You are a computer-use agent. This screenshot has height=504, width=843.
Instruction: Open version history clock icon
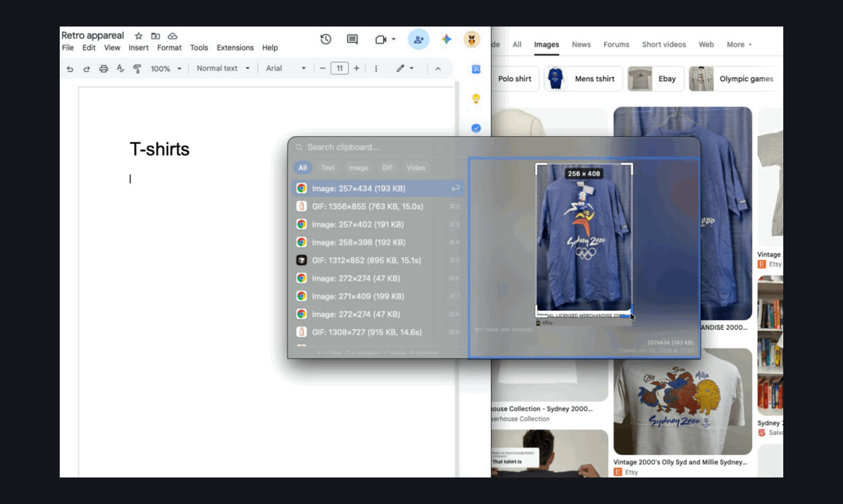point(325,40)
